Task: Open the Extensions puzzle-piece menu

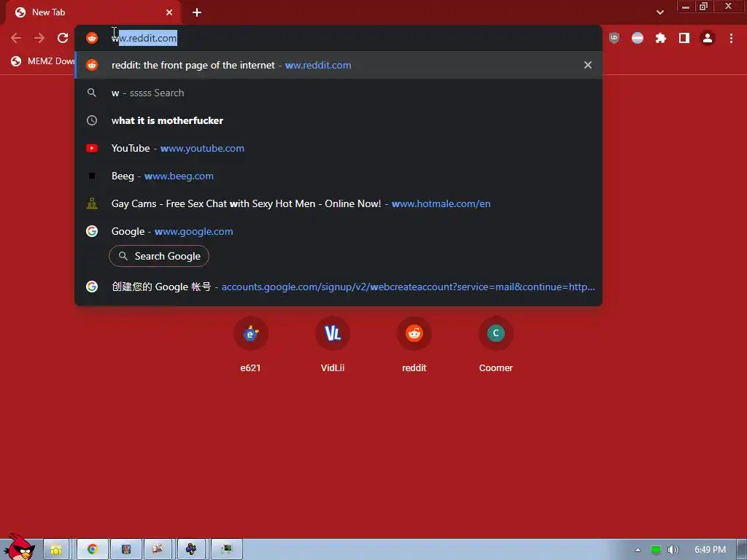Action: tap(661, 38)
